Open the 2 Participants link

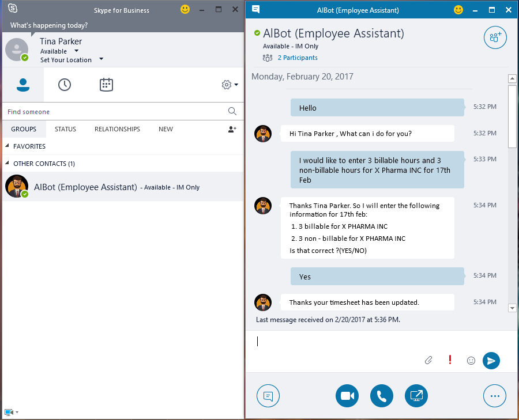(x=298, y=58)
